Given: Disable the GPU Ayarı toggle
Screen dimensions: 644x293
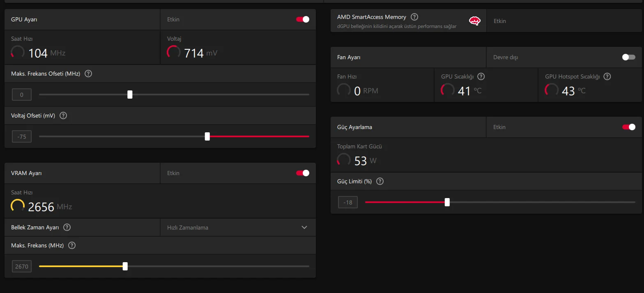Looking at the screenshot, I should (303, 19).
